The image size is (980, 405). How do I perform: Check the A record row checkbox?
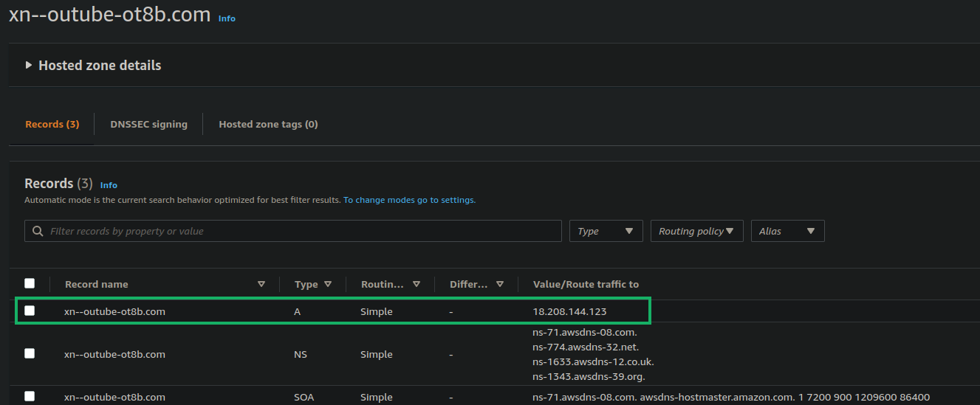click(30, 311)
